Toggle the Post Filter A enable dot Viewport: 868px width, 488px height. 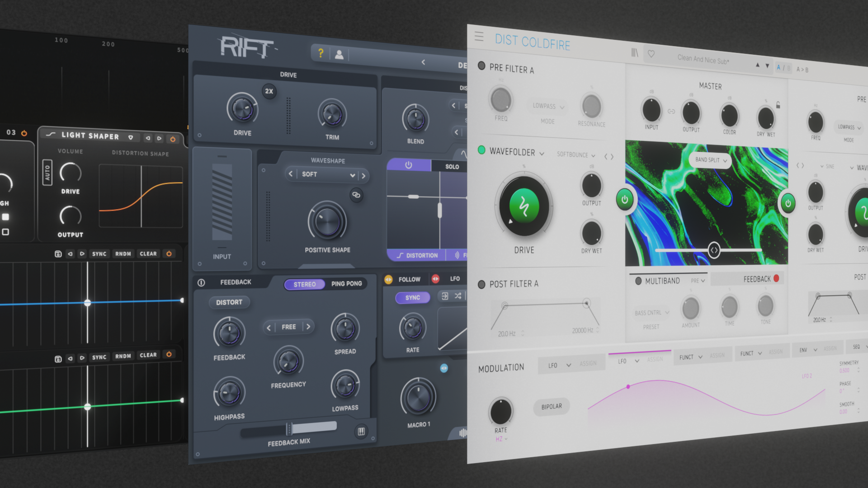point(481,284)
